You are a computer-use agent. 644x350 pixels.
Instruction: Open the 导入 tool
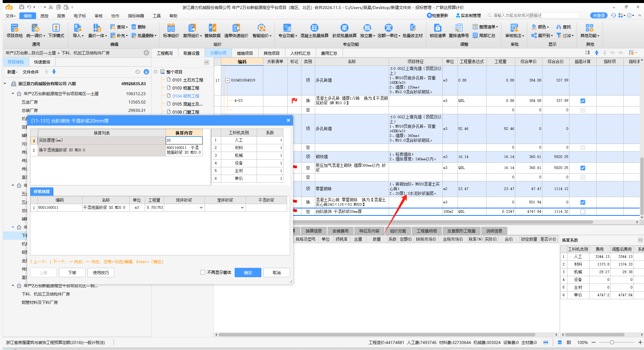click(x=78, y=30)
